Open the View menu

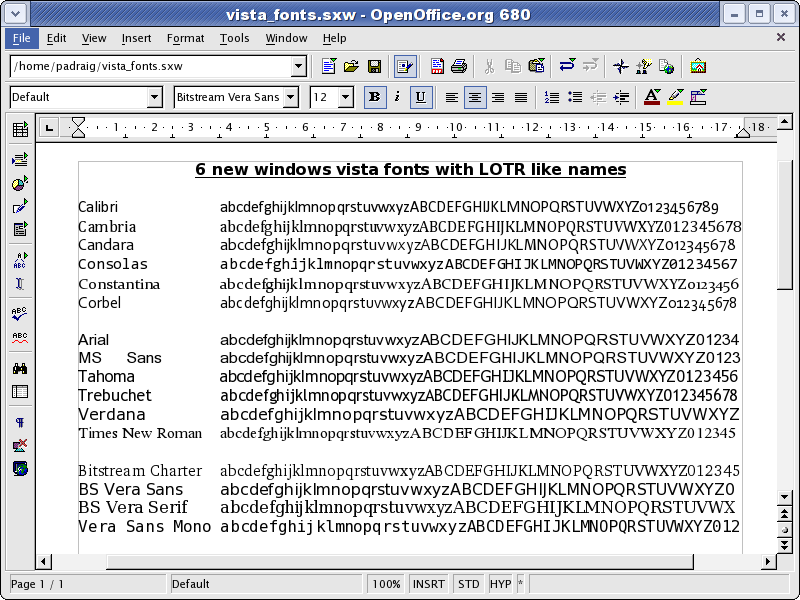tap(94, 38)
